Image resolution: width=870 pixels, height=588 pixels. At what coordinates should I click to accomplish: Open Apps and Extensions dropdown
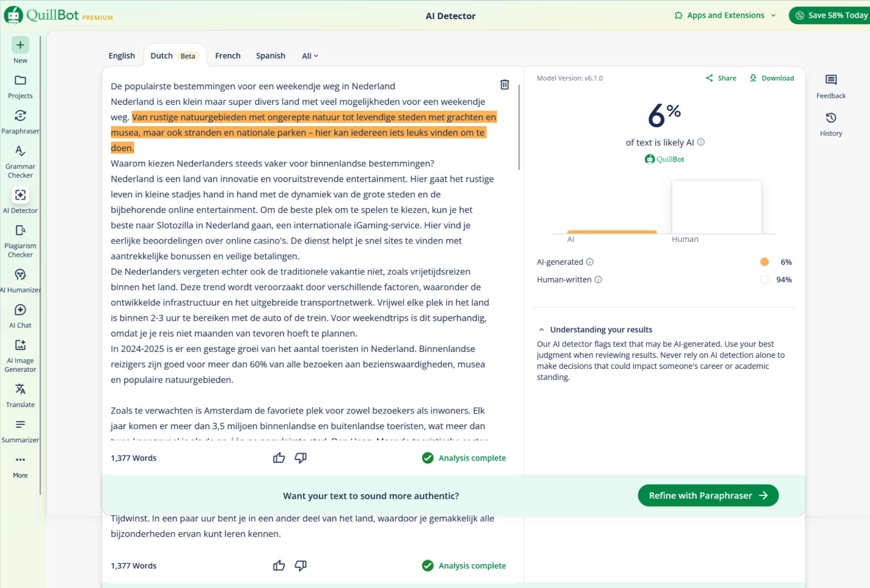coord(725,15)
